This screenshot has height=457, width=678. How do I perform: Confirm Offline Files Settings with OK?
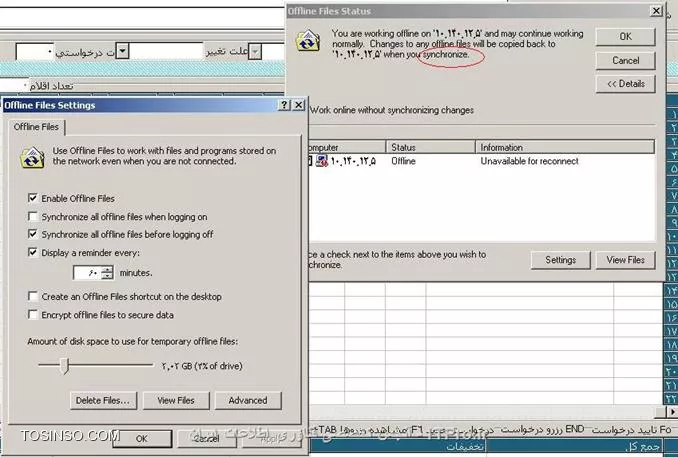tap(142, 438)
